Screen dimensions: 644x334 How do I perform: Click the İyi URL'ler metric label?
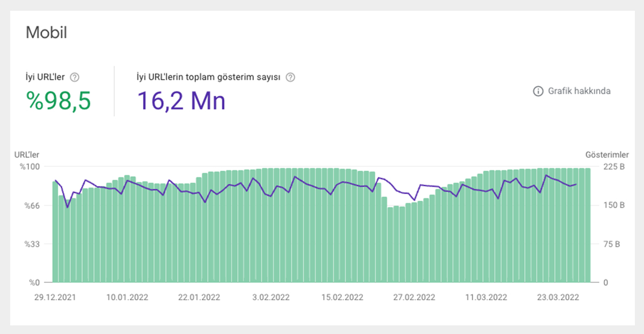click(45, 77)
